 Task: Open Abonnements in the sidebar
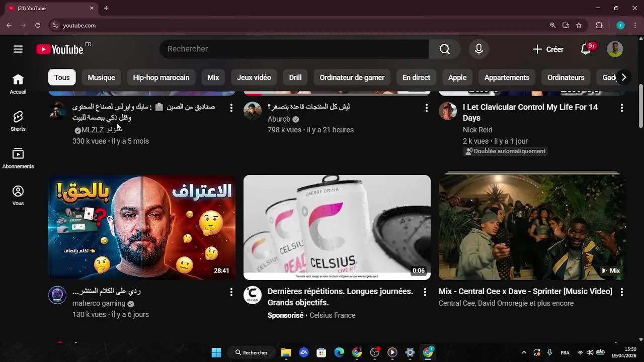coord(18,158)
